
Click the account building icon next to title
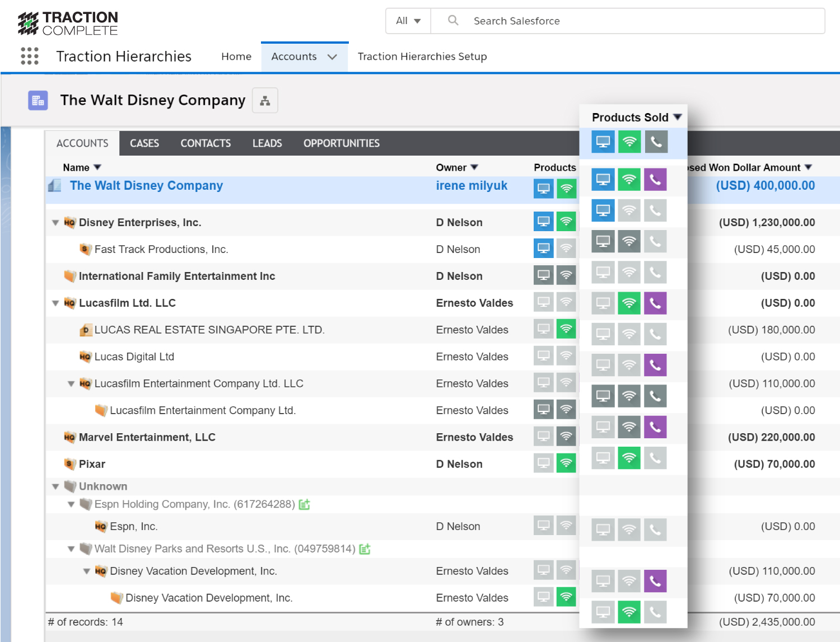click(x=38, y=101)
